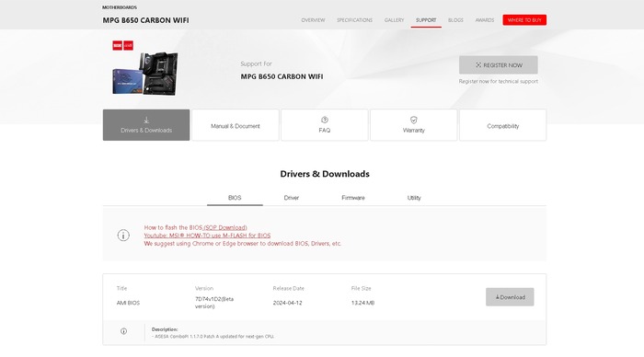This screenshot has height=357, width=644.
Task: Open the Compatibility section
Action: click(502, 125)
